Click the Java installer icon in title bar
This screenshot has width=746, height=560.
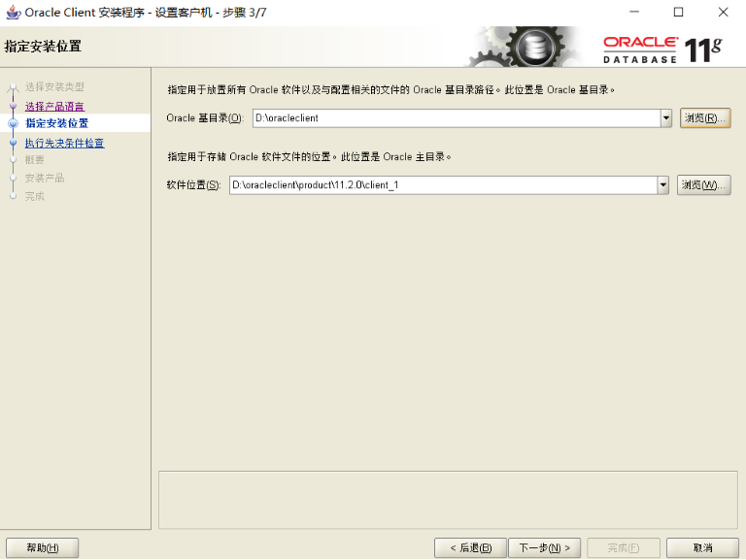[x=13, y=12]
